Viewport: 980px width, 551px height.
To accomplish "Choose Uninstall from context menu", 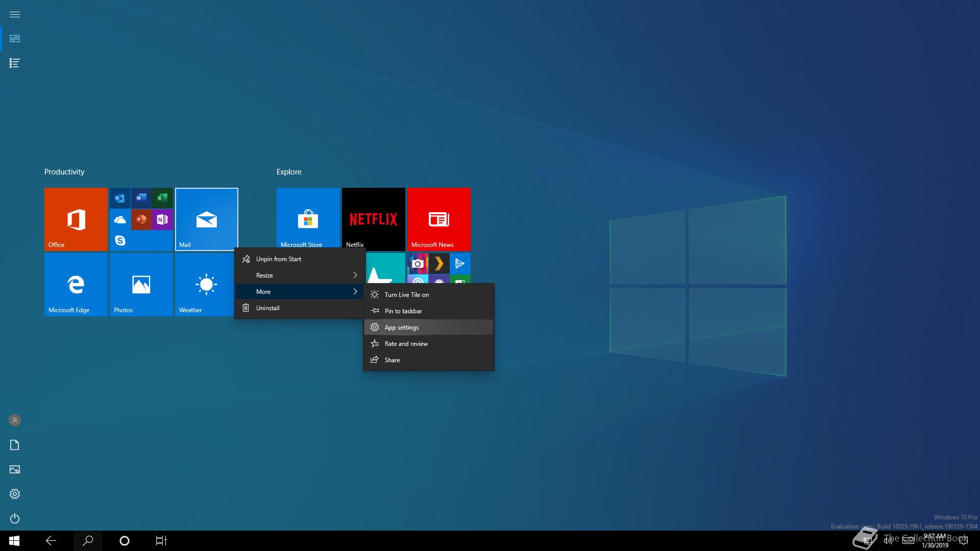I will [300, 308].
